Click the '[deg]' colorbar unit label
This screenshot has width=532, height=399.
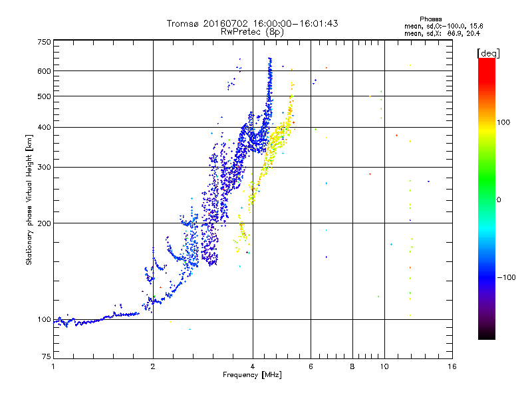[x=488, y=53]
